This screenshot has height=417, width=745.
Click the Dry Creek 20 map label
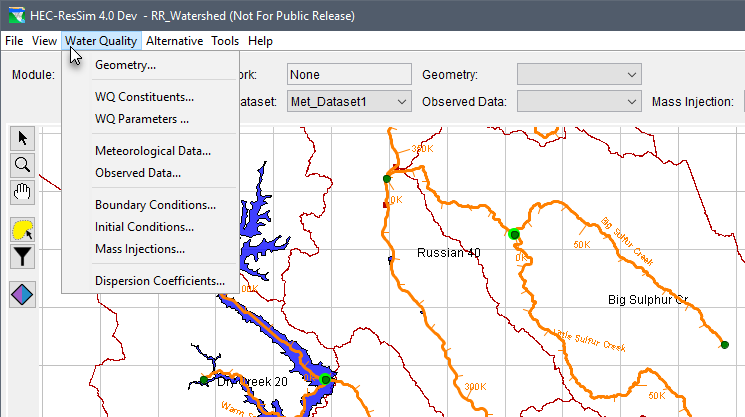tap(252, 382)
